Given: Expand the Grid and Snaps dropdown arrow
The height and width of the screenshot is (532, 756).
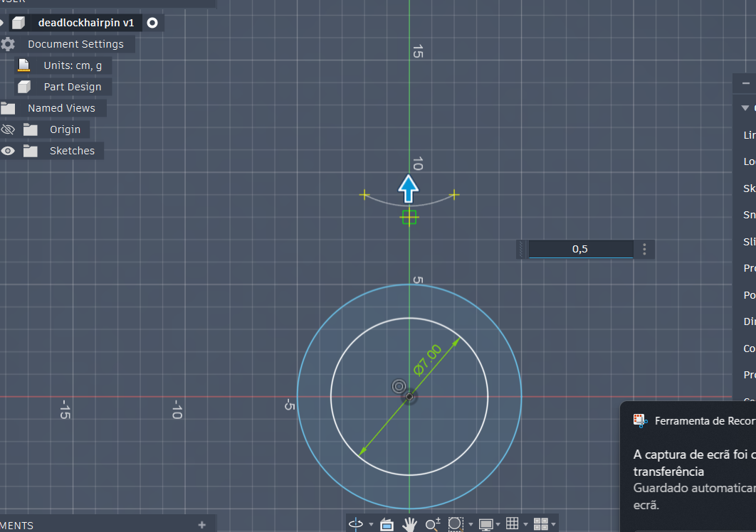Looking at the screenshot, I should (525, 524).
